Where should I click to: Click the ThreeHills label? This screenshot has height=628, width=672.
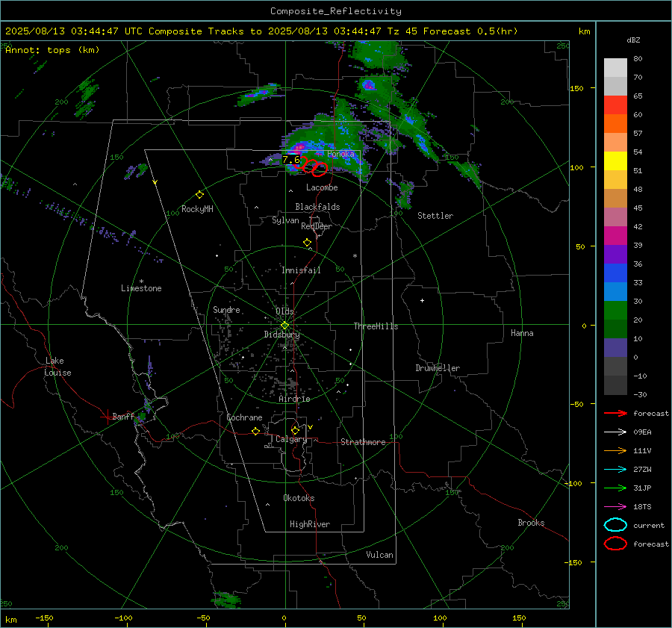[376, 326]
